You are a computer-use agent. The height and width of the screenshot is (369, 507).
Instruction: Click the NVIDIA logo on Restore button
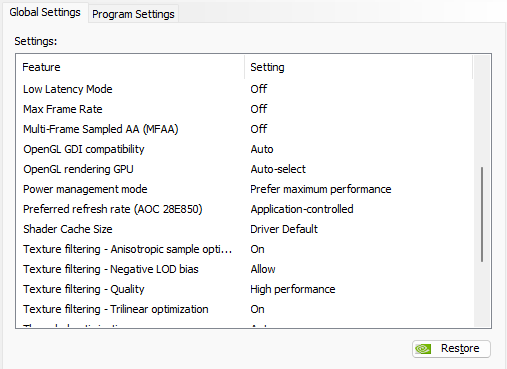coord(423,349)
